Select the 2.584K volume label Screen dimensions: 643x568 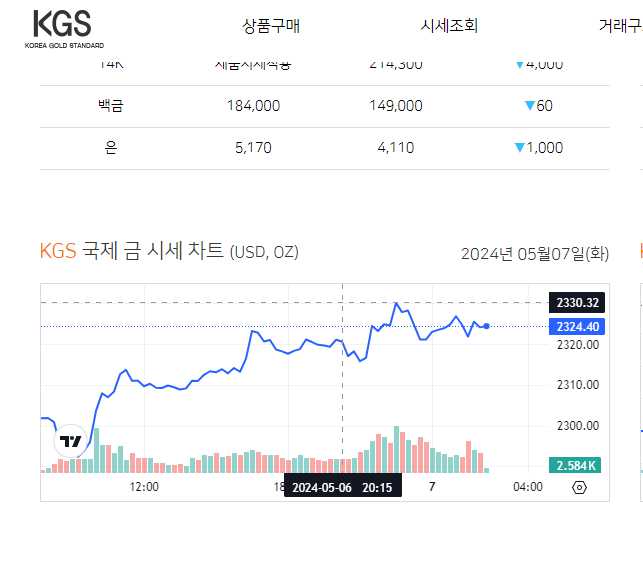click(575, 465)
